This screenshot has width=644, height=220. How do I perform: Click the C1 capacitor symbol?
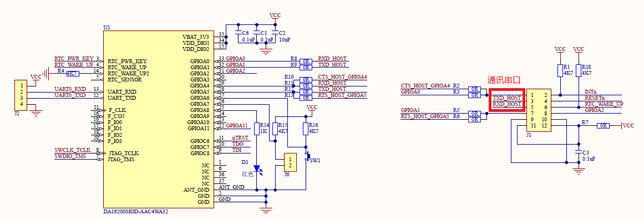[x=257, y=33]
